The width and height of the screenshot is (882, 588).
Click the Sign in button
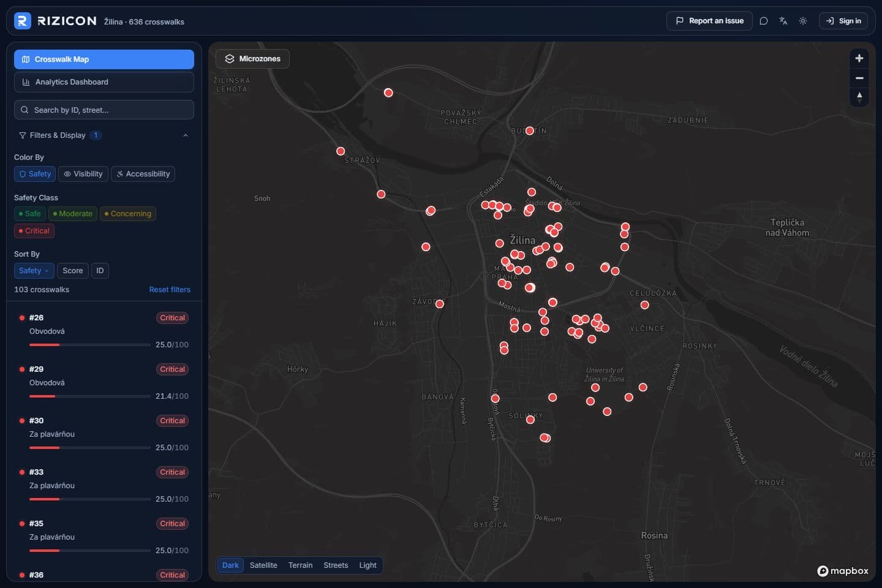(843, 21)
